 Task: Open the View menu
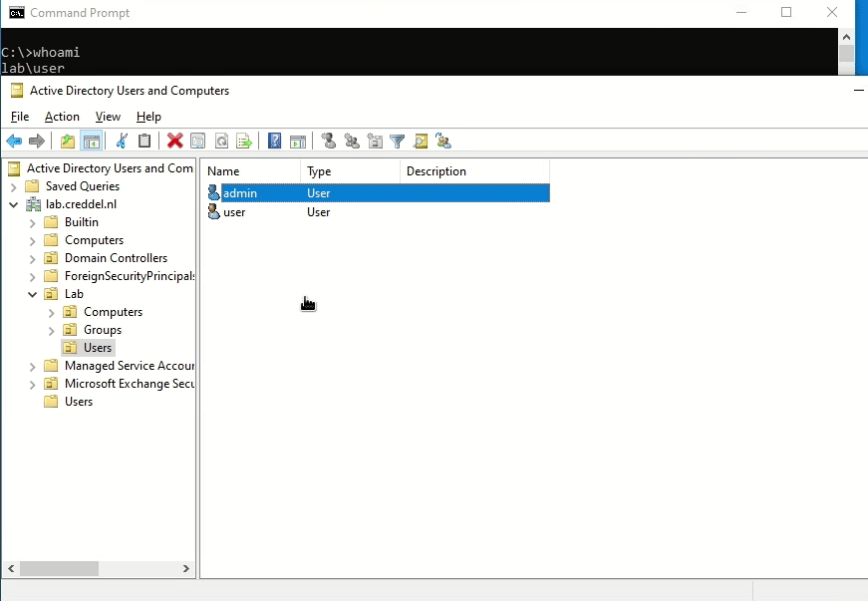tap(108, 117)
